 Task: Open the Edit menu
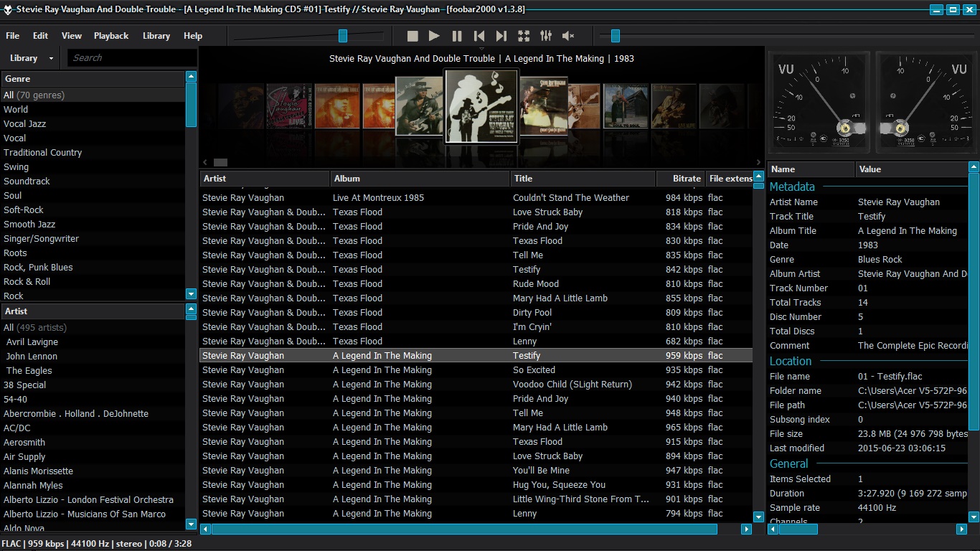pos(40,36)
